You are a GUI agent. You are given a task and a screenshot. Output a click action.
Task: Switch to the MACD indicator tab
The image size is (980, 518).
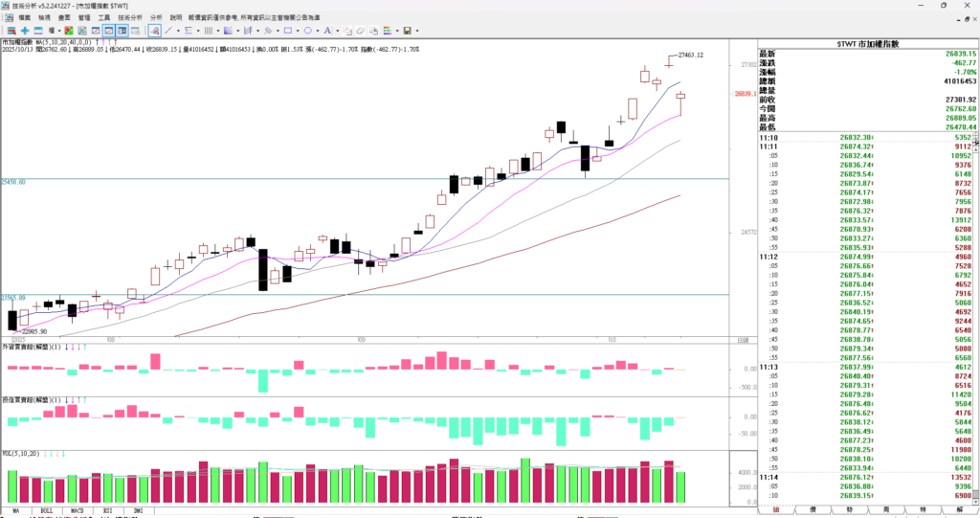pos(78,511)
